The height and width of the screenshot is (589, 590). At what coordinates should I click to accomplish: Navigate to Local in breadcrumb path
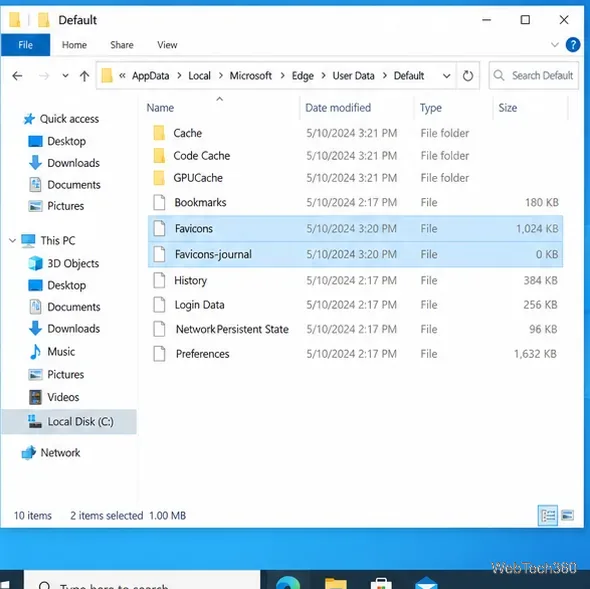(x=199, y=76)
